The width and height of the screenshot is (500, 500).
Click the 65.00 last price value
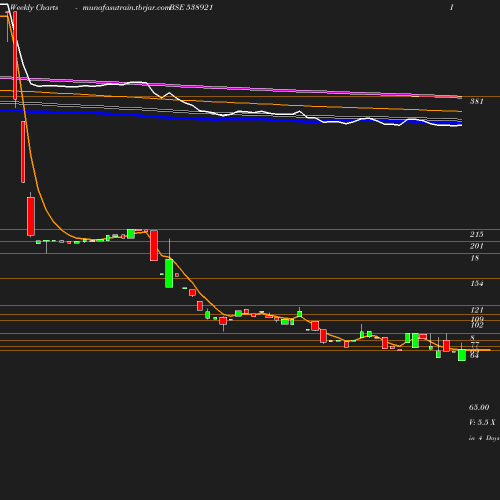pos(479,407)
